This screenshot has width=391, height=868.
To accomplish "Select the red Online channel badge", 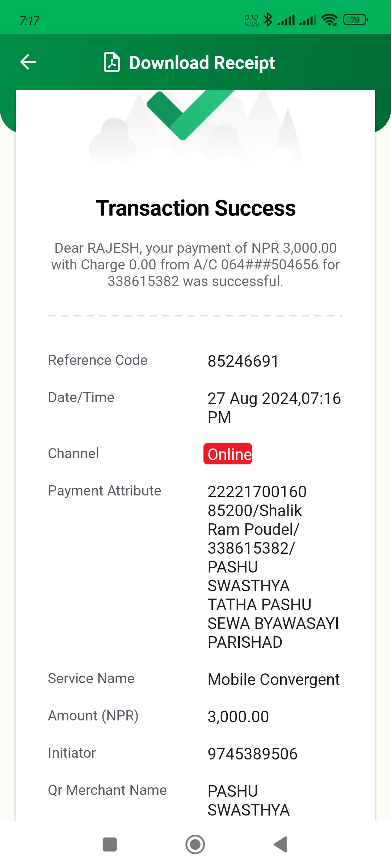I will [228, 454].
